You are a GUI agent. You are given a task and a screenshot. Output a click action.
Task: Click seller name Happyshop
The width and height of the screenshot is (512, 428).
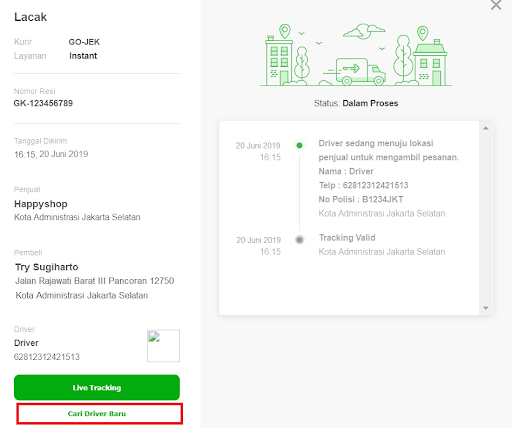point(41,204)
